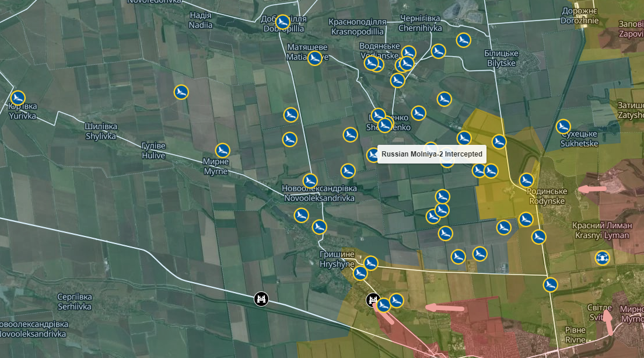
Task: Select the lone drone marker northeast of Shylivka
Action: [x=181, y=92]
